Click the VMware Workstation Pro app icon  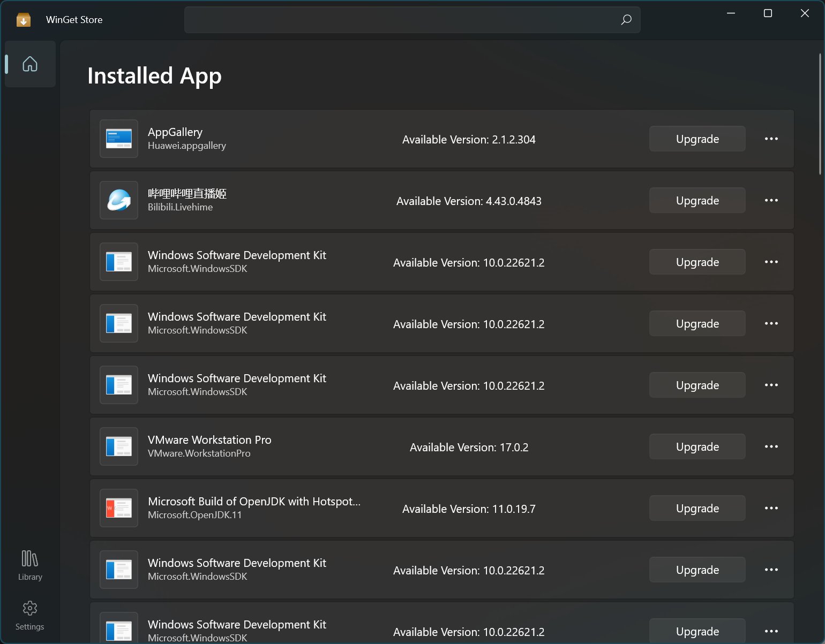pos(119,446)
